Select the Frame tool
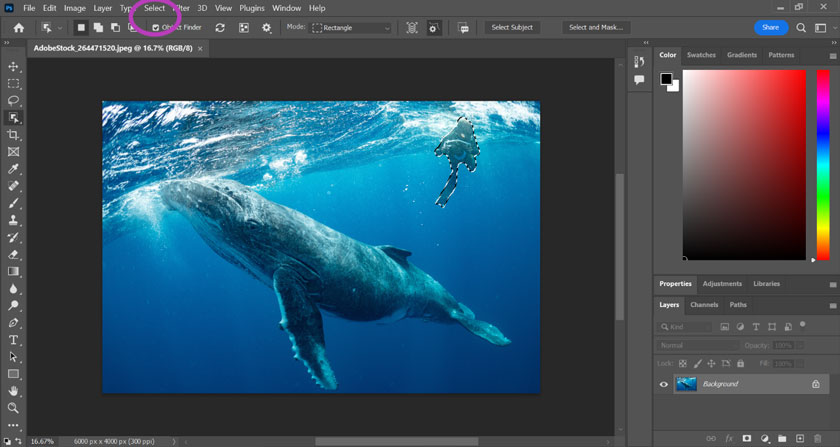Viewport: 840px width, 447px height. (13, 152)
